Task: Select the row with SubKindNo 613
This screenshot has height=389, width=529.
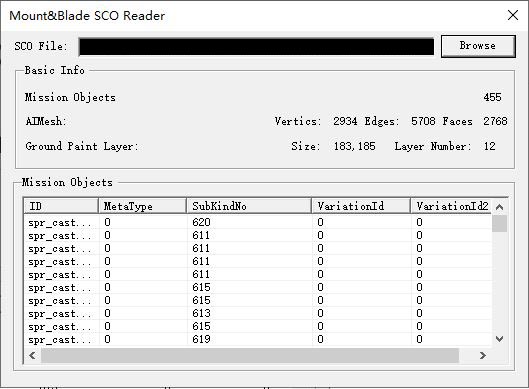Action: click(258, 313)
